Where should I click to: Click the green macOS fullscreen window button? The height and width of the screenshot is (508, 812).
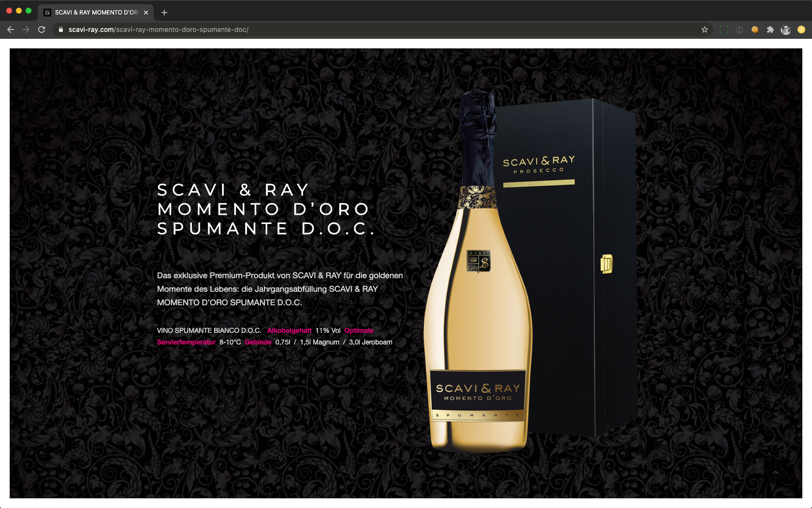[29, 11]
